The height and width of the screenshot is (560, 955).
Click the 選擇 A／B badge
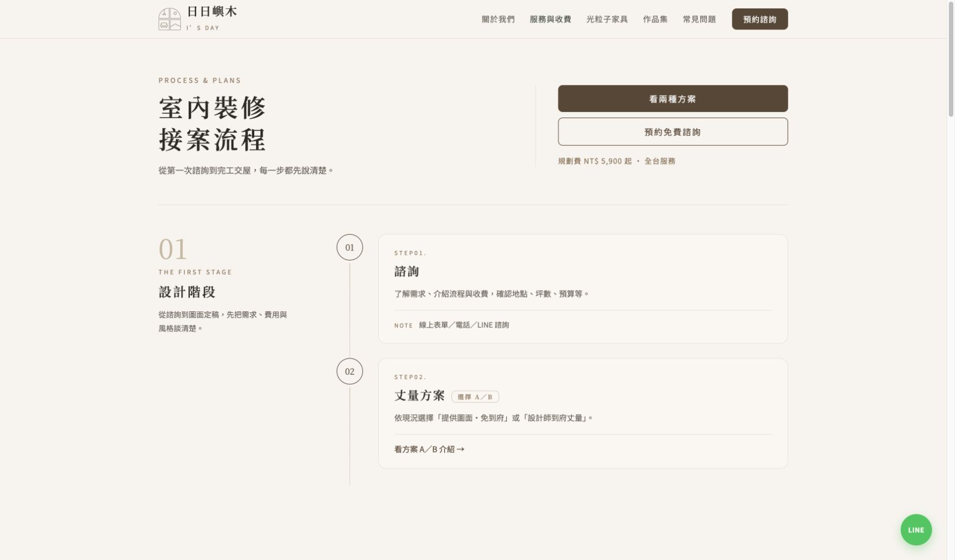pos(475,397)
